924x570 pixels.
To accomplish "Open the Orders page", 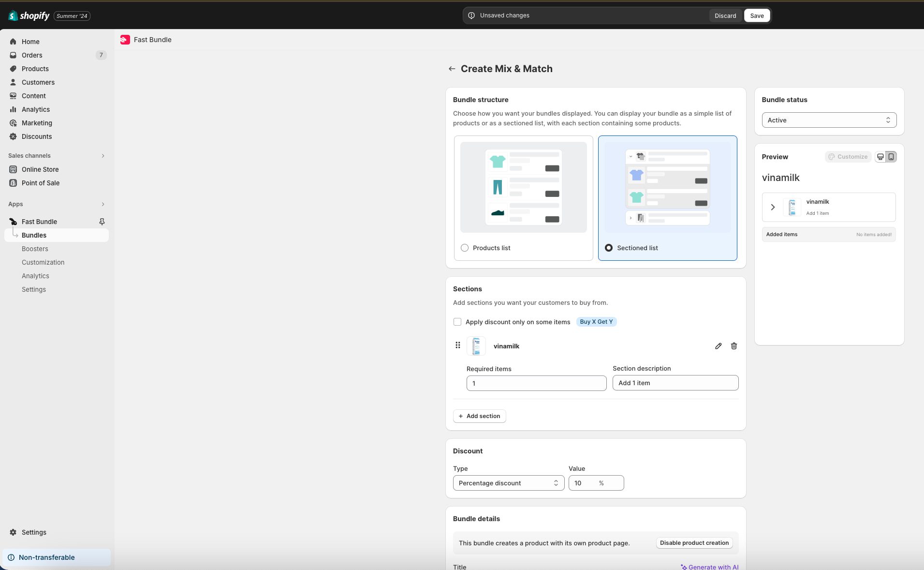I will 32,55.
